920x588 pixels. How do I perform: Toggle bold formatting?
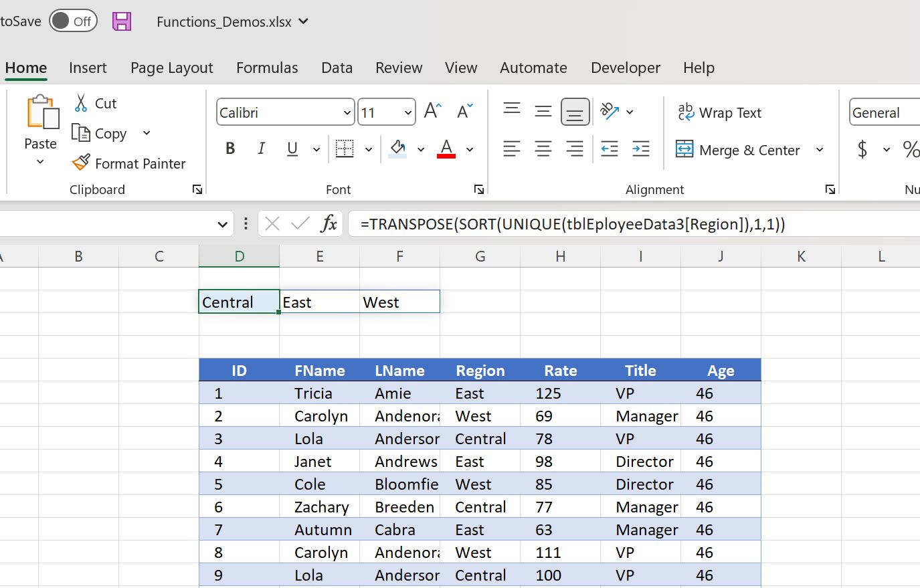coord(230,149)
